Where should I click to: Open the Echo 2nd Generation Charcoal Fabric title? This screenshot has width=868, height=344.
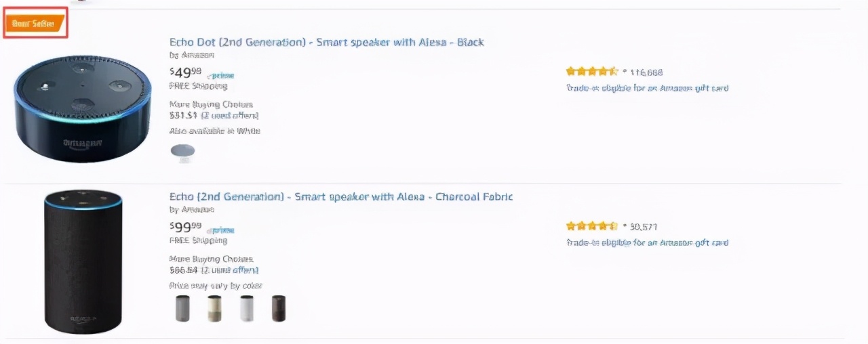pyautogui.click(x=341, y=196)
